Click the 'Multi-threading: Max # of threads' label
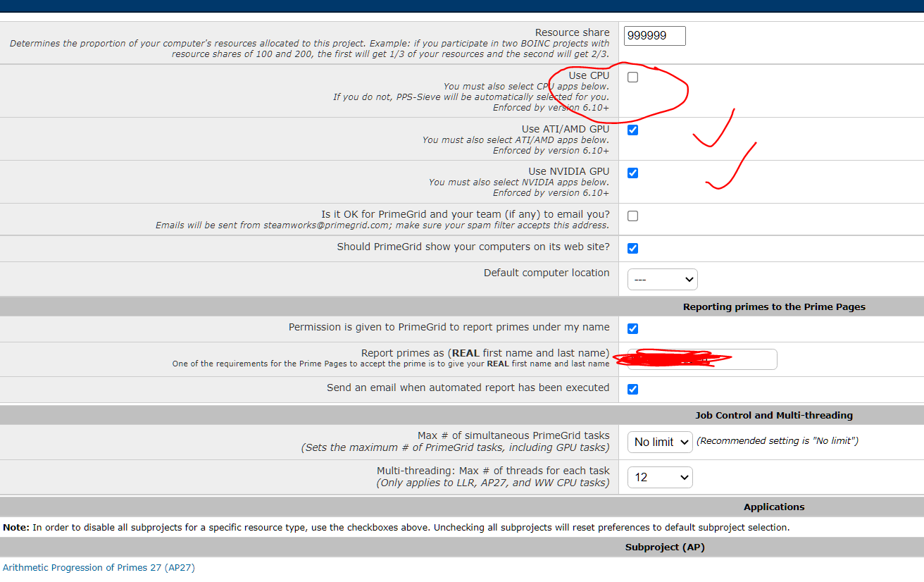This screenshot has height=582, width=924. click(x=493, y=471)
